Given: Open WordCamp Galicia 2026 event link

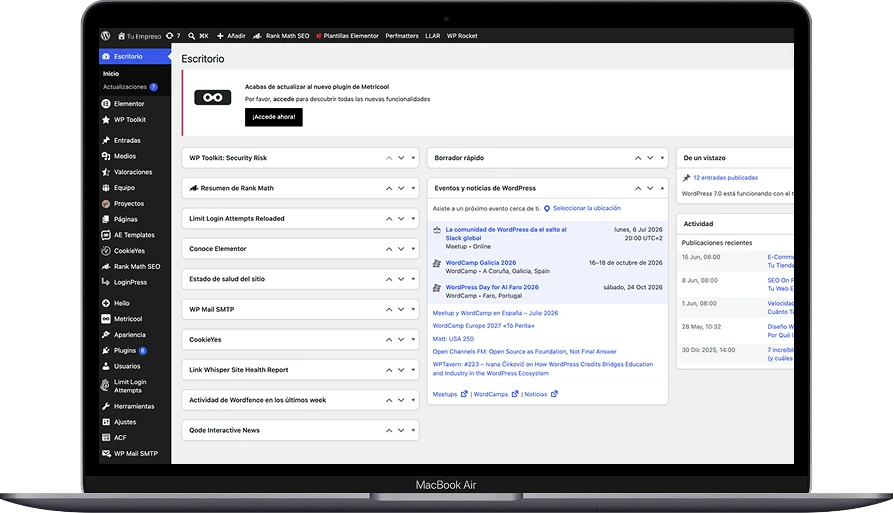Looking at the screenshot, I should [x=481, y=263].
